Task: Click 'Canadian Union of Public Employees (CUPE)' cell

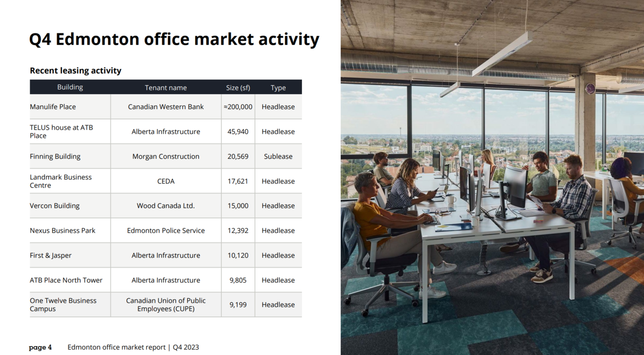Action: [166, 305]
